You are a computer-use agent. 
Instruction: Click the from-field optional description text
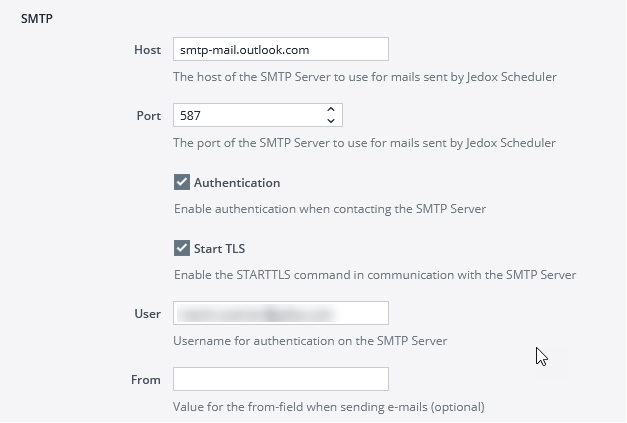point(329,407)
